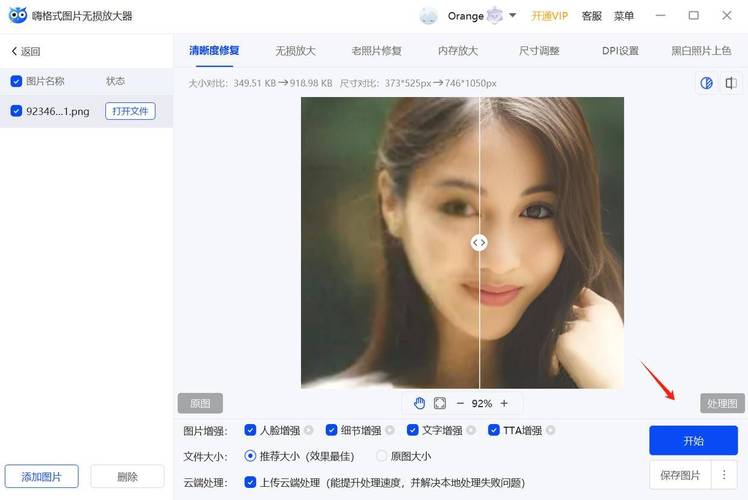The image size is (748, 500).
Task: Expand the Orange account dropdown arrow
Action: click(512, 16)
